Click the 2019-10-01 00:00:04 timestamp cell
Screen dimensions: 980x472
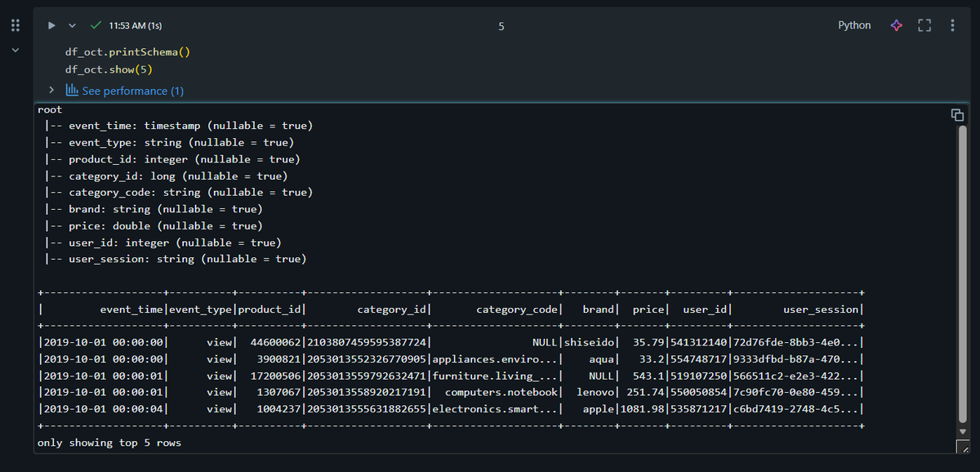pos(104,409)
